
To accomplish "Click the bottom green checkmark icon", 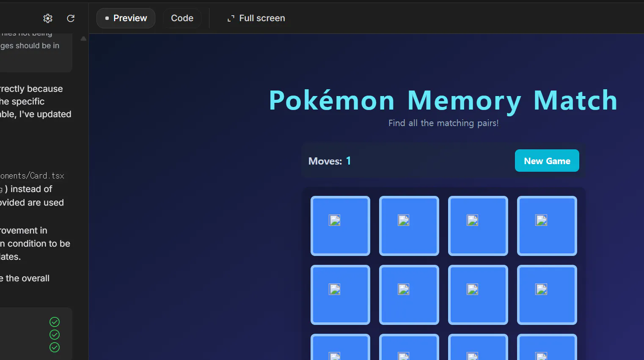I will [x=55, y=347].
